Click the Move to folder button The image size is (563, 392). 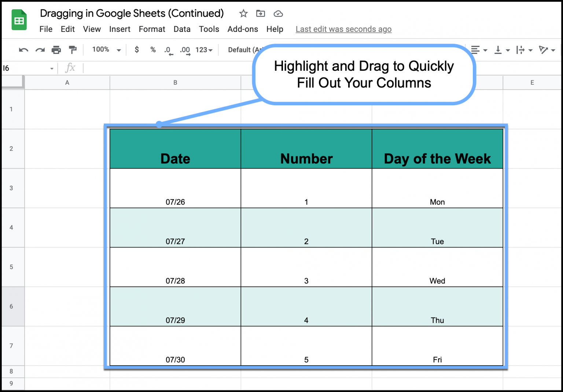[261, 13]
